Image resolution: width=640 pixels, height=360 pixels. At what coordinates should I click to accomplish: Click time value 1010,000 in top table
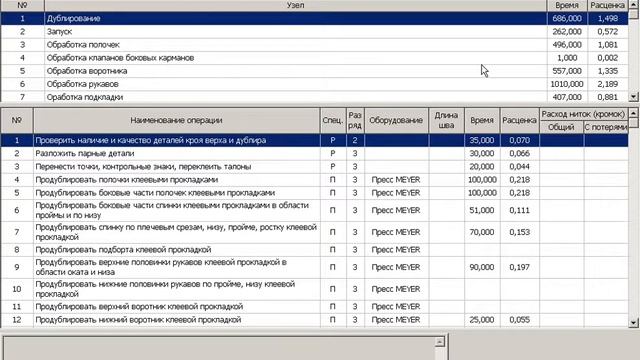[x=567, y=84]
